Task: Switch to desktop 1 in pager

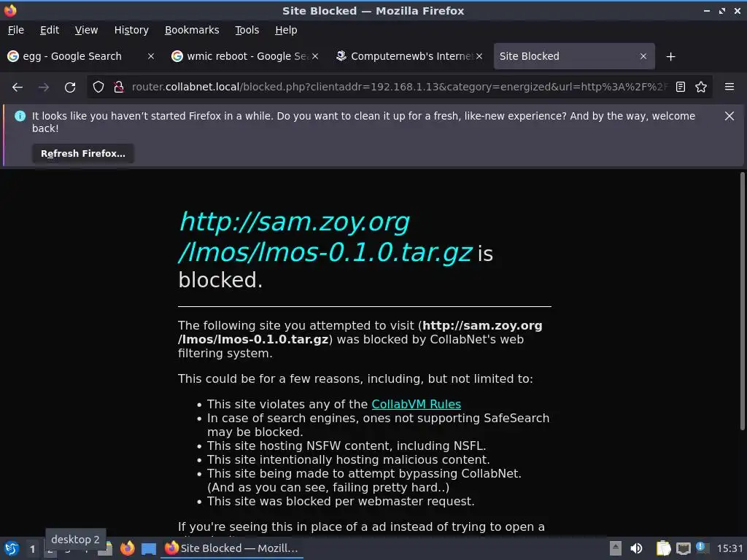Action: 32,549
